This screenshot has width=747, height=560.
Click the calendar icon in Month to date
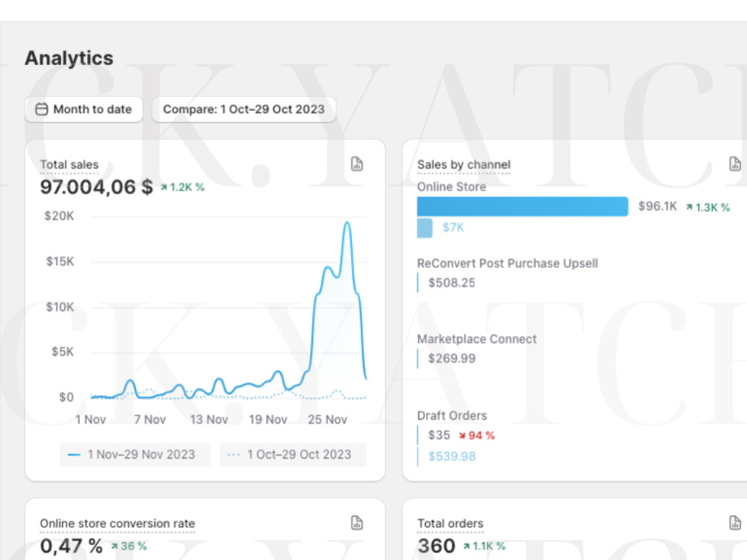(42, 110)
